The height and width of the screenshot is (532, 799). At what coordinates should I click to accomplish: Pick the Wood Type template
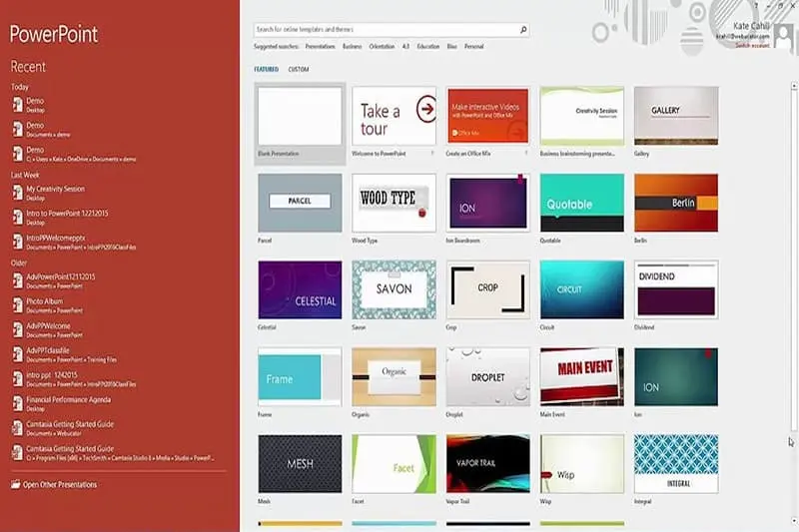pyautogui.click(x=394, y=203)
